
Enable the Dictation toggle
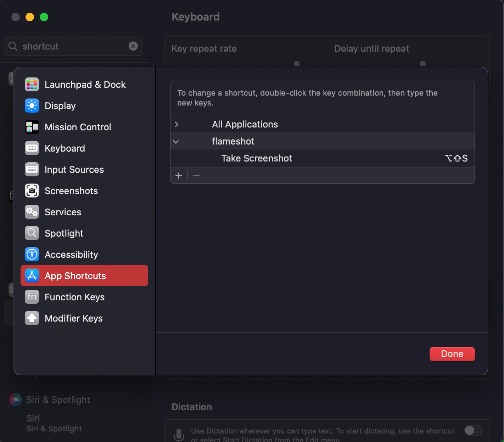click(473, 431)
